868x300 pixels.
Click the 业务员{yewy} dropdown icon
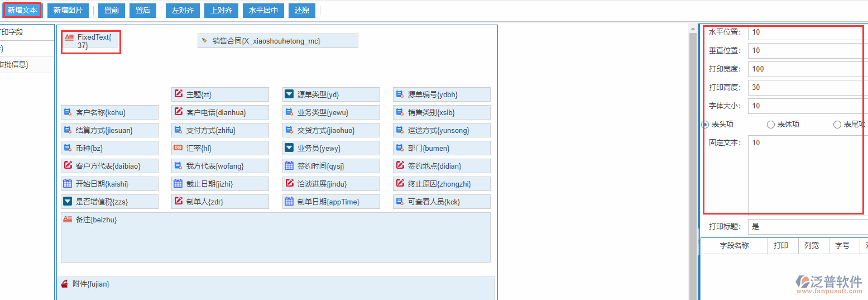coord(289,148)
